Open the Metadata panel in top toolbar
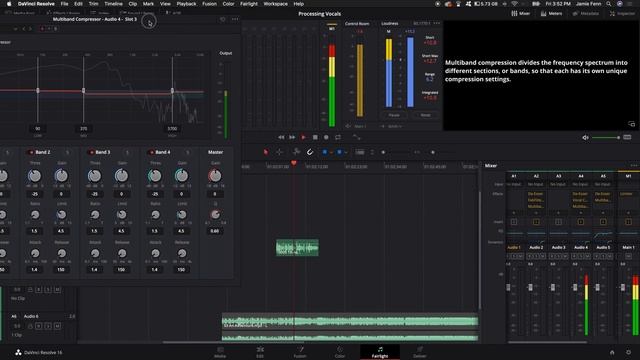Image resolution: width=640 pixels, height=360 pixels. [585, 13]
